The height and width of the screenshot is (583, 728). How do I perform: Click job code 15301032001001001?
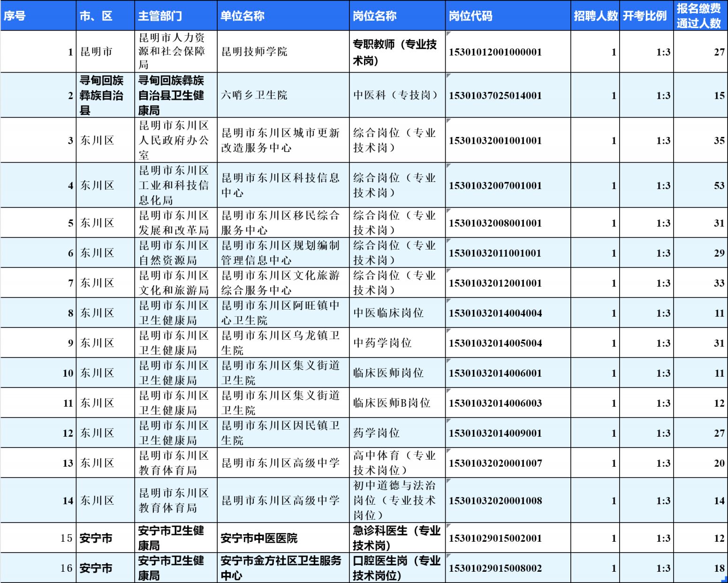tap(508, 140)
